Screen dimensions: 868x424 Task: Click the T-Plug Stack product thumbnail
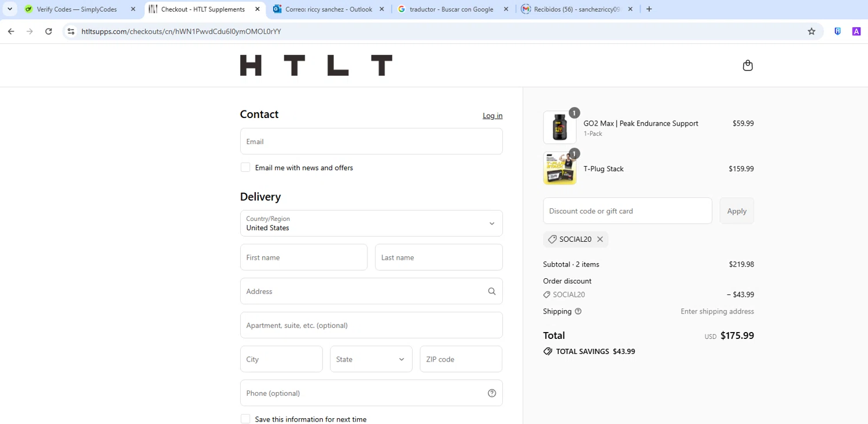(560, 168)
